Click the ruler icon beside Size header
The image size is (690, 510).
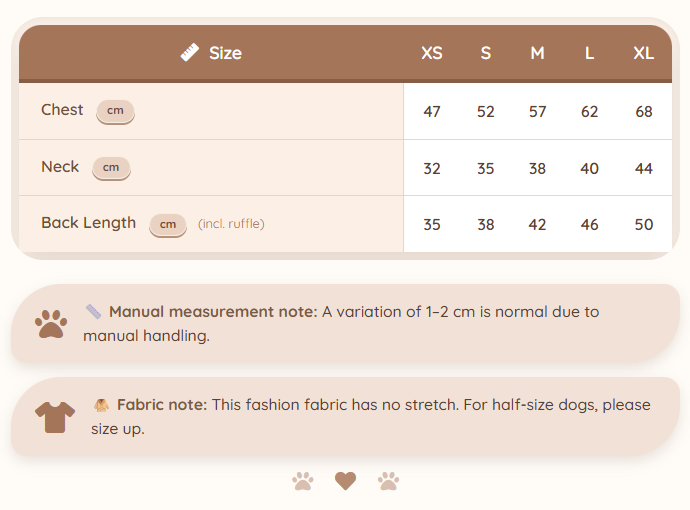[x=190, y=52]
